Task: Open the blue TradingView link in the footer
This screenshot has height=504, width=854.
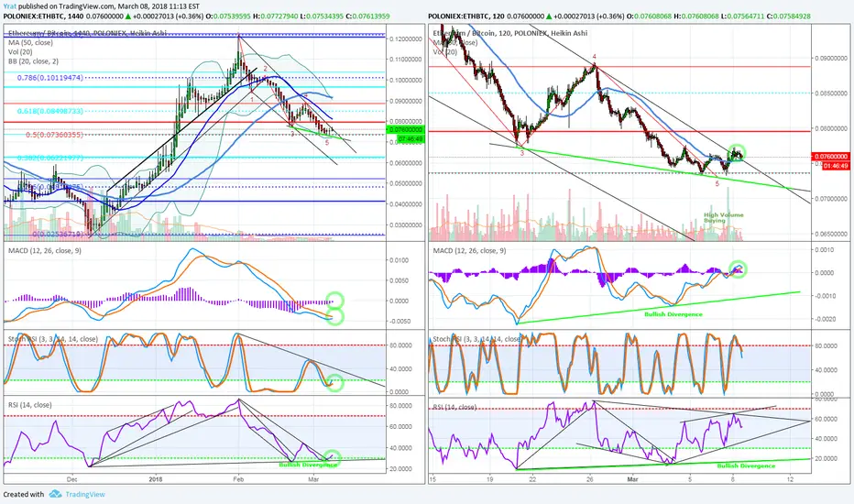Action: (x=85, y=494)
